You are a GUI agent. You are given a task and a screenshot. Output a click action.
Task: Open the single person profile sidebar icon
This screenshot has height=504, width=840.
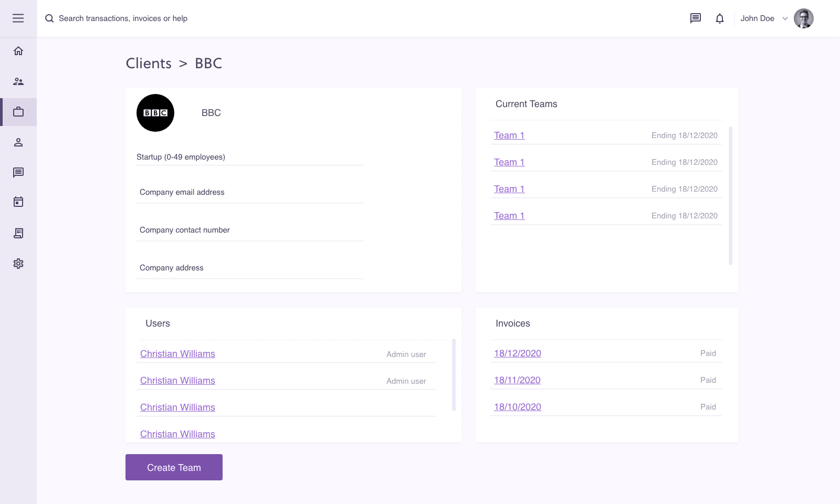[18, 142]
